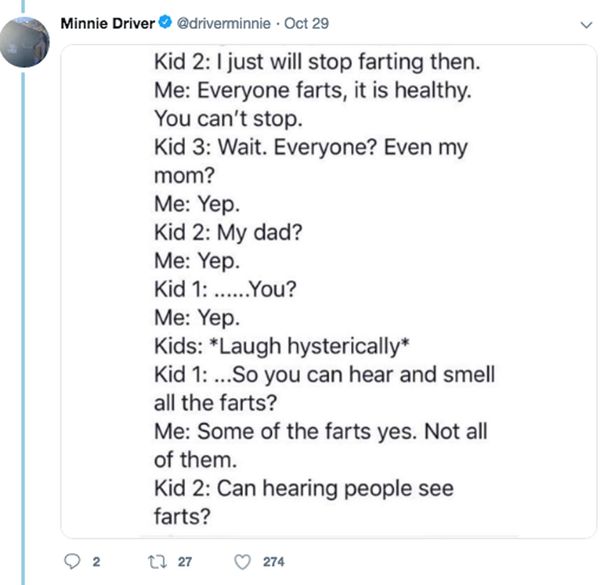Open the attached conversation screenshot image
Screen dimensions: 615x585
pyautogui.click(x=329, y=291)
